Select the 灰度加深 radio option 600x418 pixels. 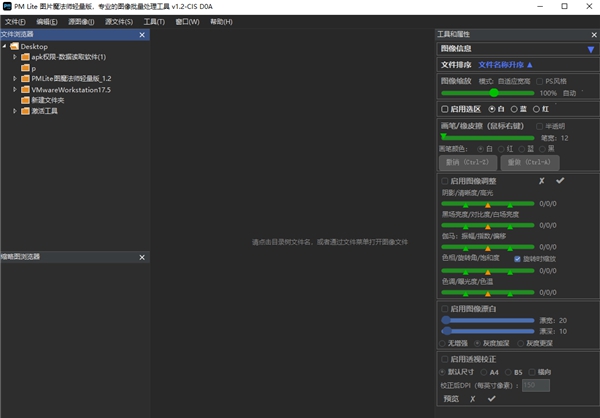point(477,343)
